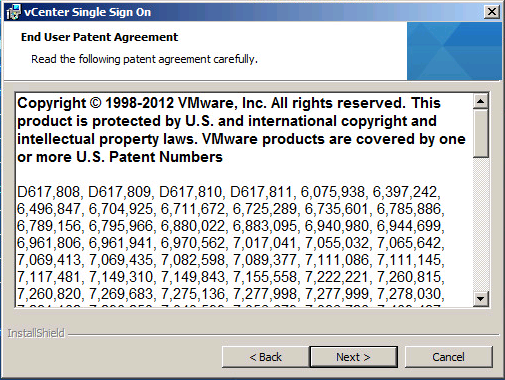Click patent number 7,222,221 in the list
This screenshot has width=505, height=380.
pos(337,277)
